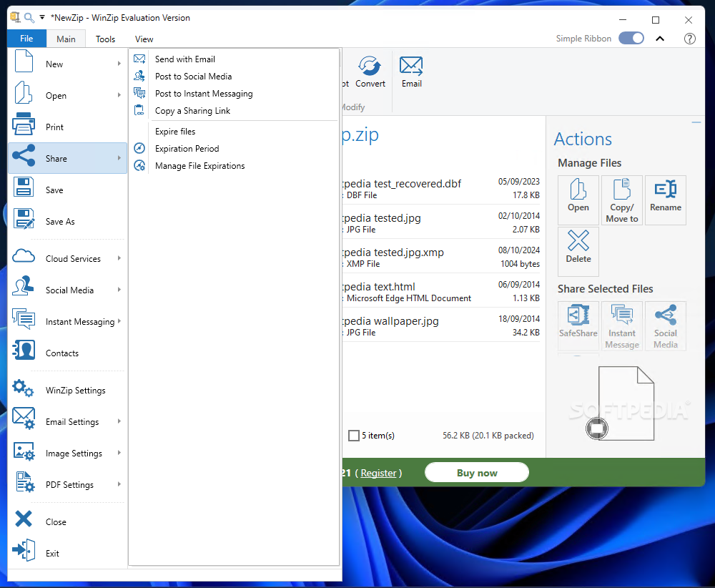Choose Send with Email
715x588 pixels.
[234, 59]
